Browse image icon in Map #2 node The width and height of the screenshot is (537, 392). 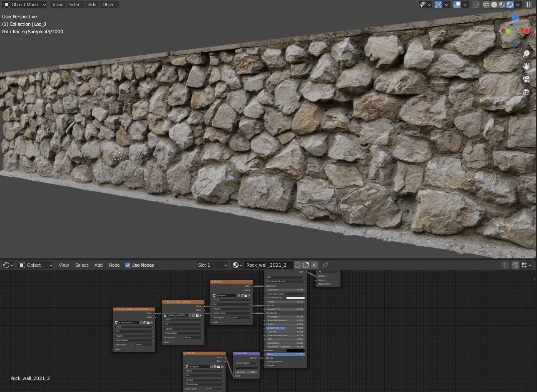pos(215,295)
